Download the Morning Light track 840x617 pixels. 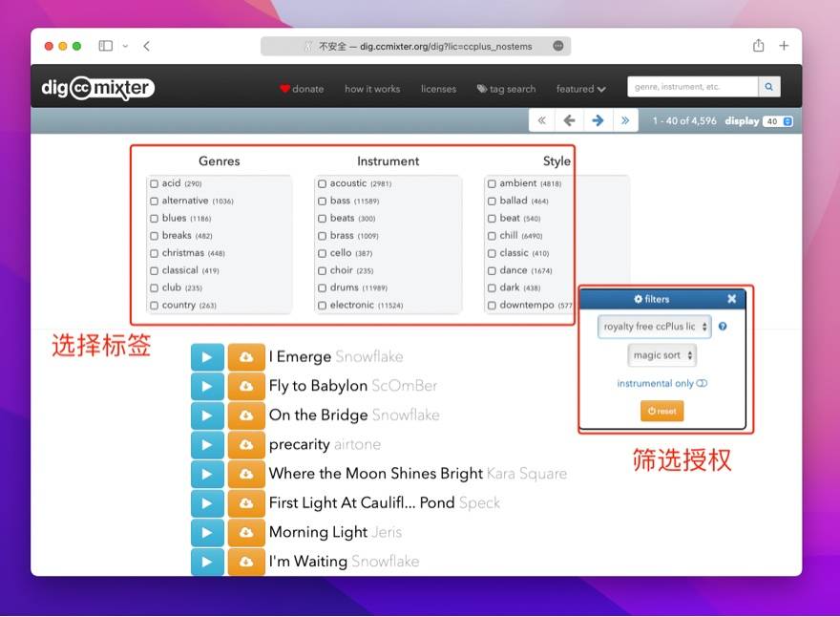pos(245,532)
